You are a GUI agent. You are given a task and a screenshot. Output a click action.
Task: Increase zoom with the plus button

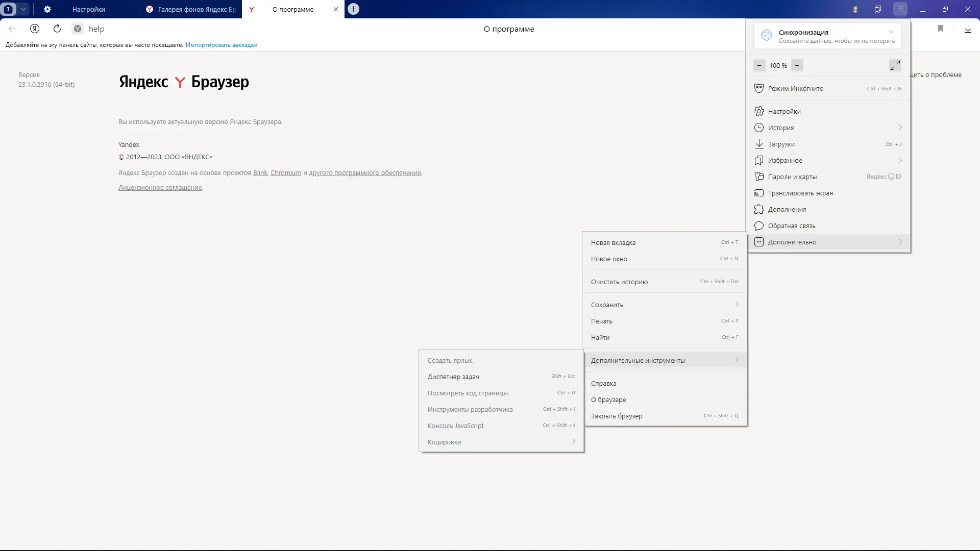click(797, 65)
